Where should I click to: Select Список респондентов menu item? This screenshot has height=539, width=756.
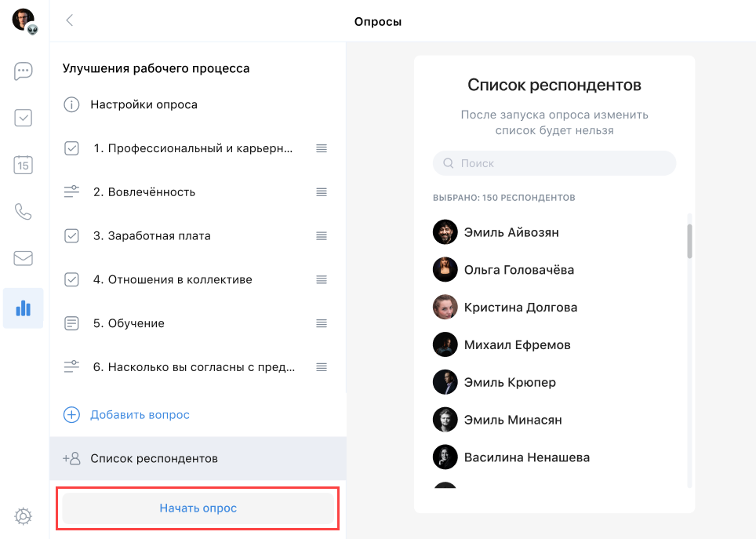click(x=154, y=459)
